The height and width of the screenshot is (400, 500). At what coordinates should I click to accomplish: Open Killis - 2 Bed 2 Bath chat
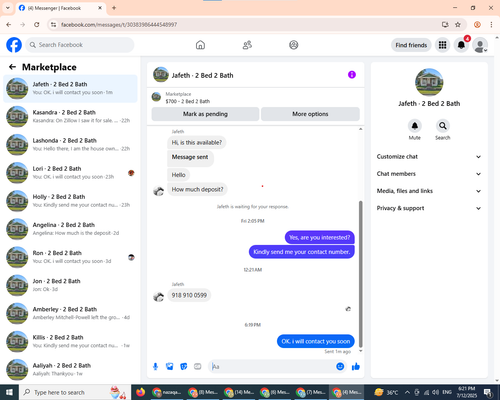click(70, 341)
